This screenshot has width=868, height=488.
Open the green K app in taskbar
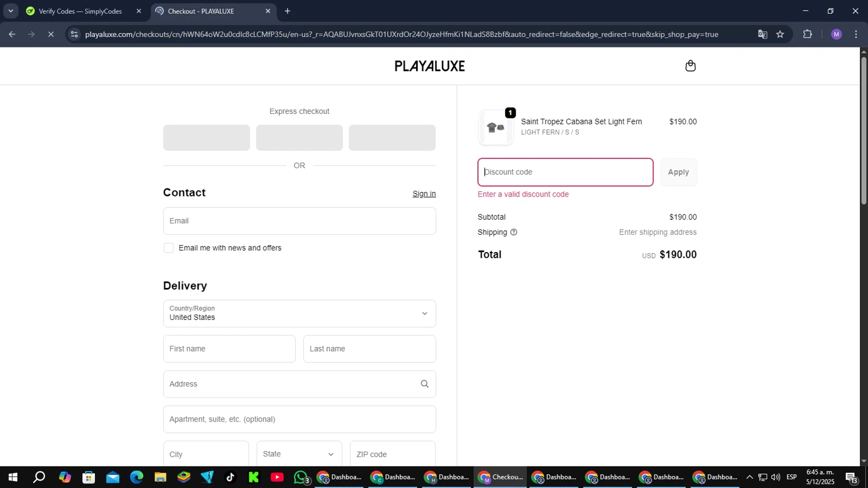(x=253, y=478)
